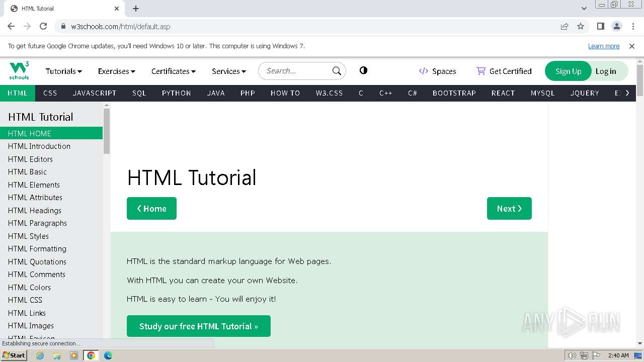Open Windows Start menu
644x362 pixels.
tap(14, 355)
